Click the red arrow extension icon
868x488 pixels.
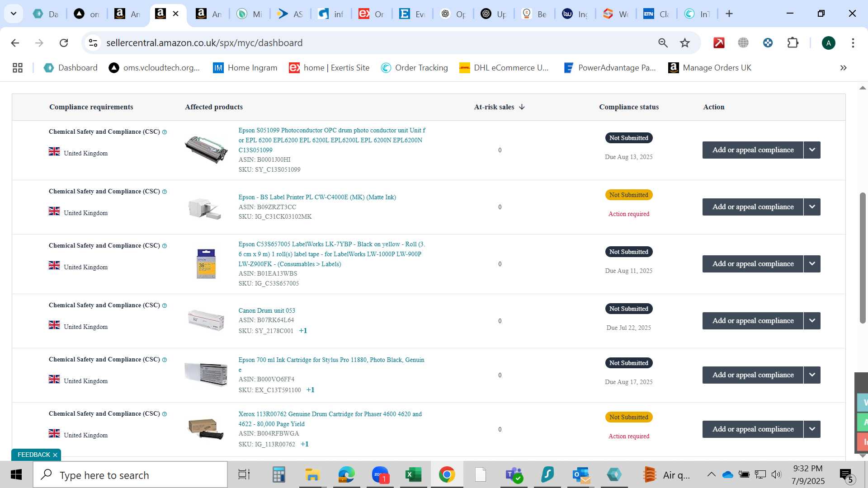[719, 43]
